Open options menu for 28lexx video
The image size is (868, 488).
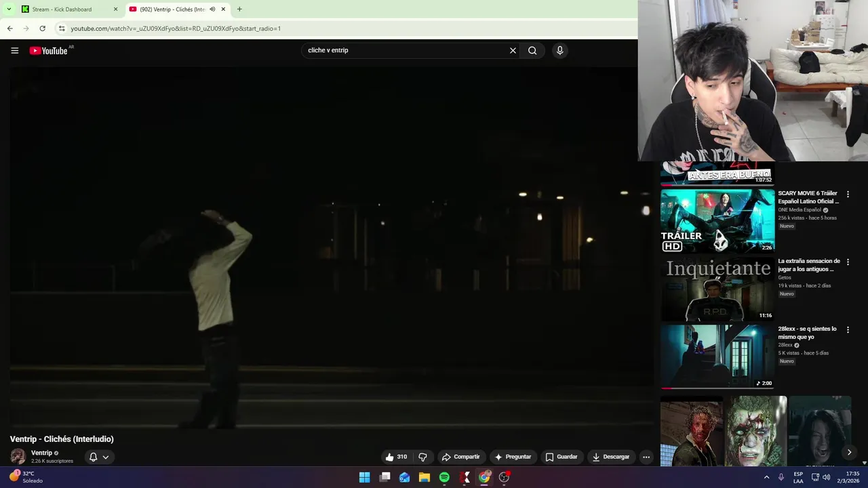coord(848,330)
